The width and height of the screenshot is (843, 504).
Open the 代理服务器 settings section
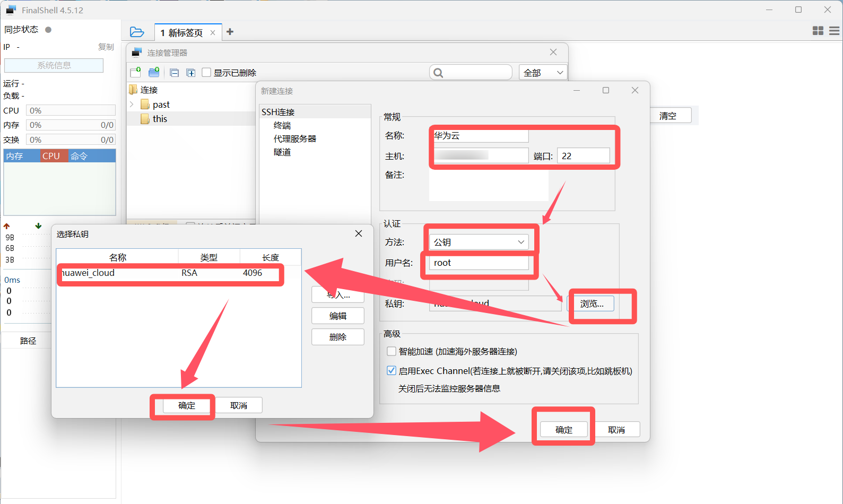295,138
